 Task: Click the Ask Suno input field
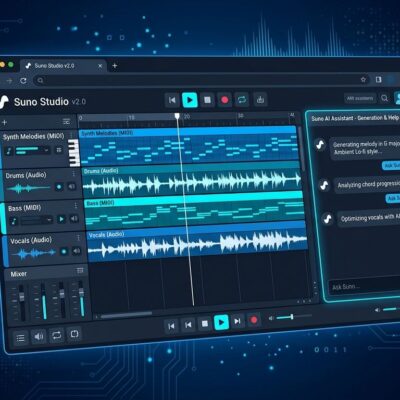click(x=364, y=286)
